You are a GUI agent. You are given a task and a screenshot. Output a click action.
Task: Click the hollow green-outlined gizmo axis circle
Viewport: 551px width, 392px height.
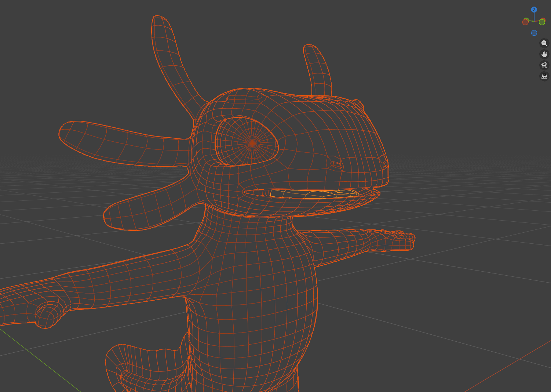[x=542, y=22]
